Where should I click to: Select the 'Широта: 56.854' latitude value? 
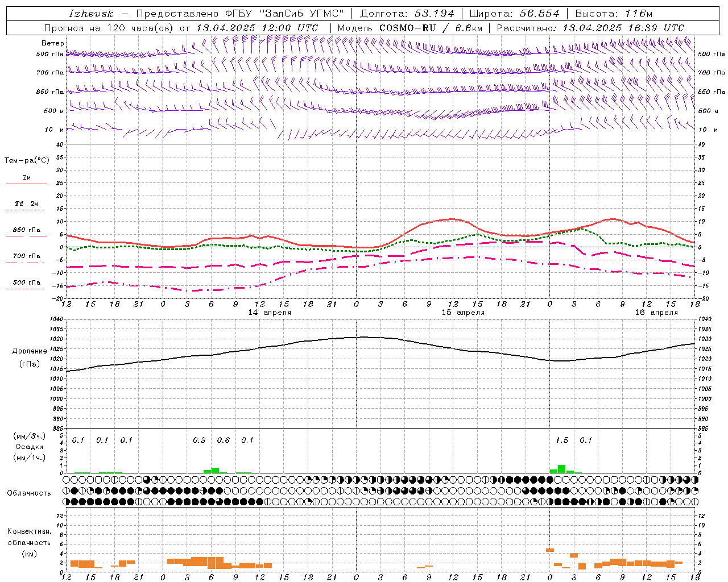pyautogui.click(x=514, y=14)
